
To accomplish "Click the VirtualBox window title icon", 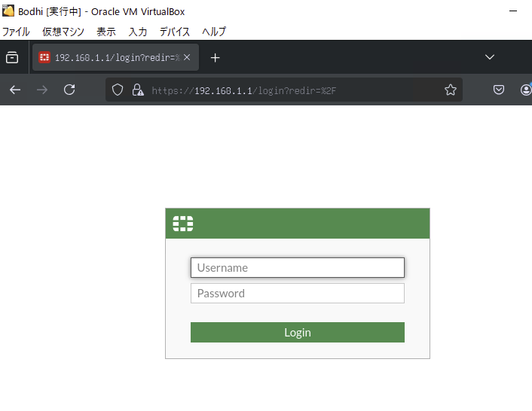I will tap(8, 11).
